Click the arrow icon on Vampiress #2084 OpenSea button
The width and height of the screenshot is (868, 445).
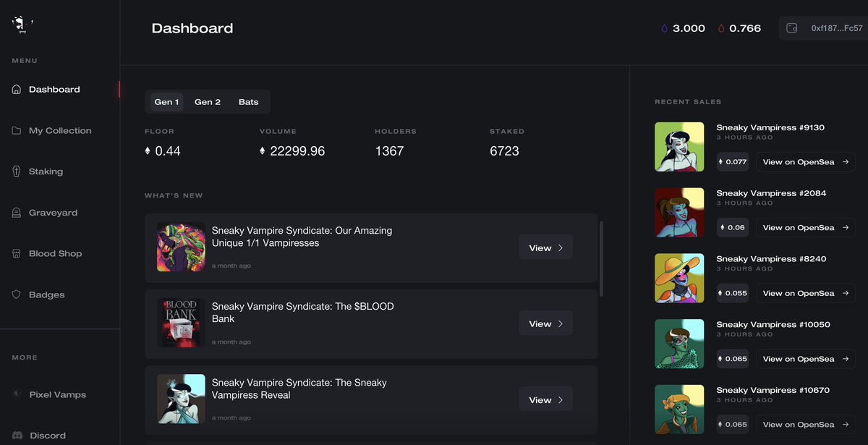tap(845, 228)
